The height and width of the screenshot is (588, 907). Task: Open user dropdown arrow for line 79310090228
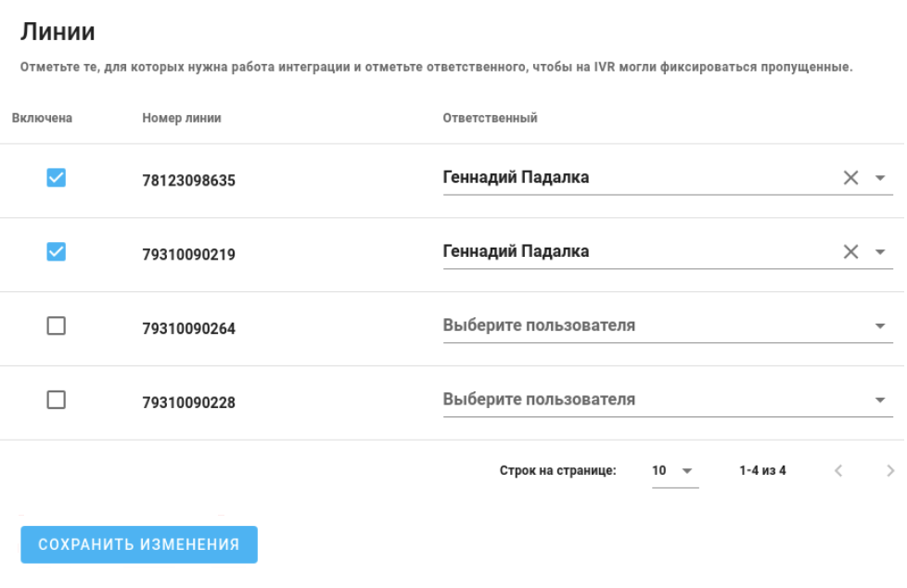coord(878,400)
